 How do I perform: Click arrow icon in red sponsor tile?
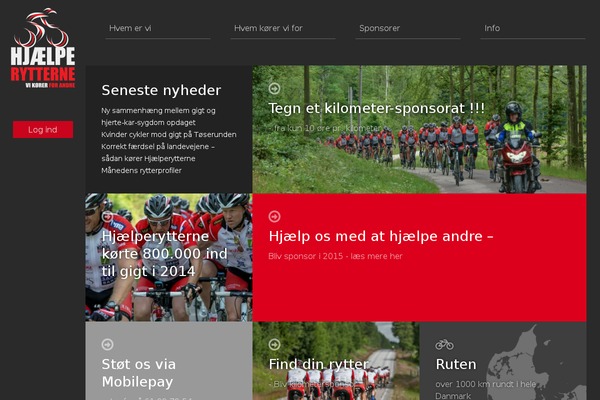pyautogui.click(x=274, y=216)
